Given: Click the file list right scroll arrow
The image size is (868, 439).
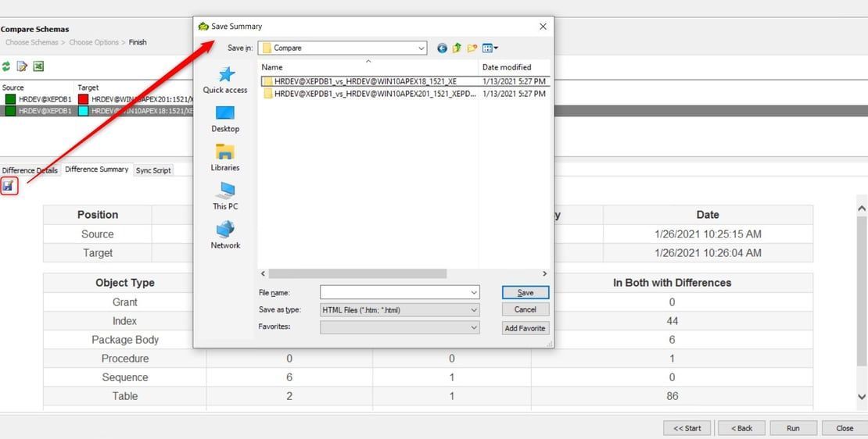Looking at the screenshot, I should point(545,273).
